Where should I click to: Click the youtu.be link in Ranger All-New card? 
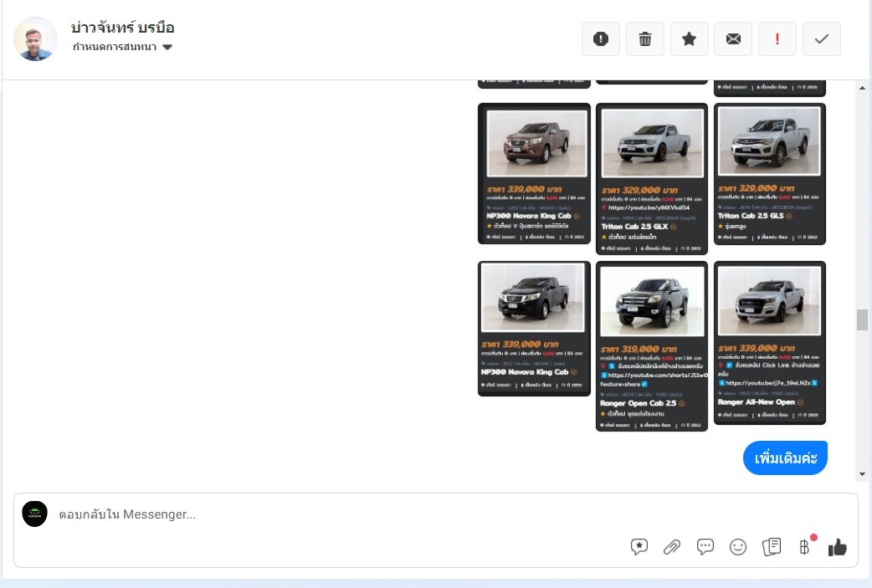coord(768,383)
